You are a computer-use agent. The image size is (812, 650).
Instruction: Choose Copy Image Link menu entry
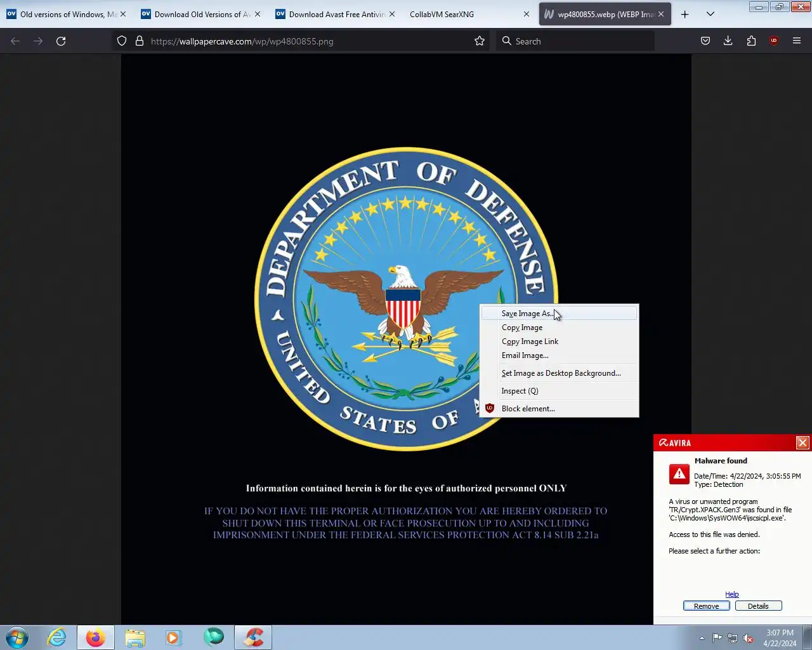click(x=560, y=342)
